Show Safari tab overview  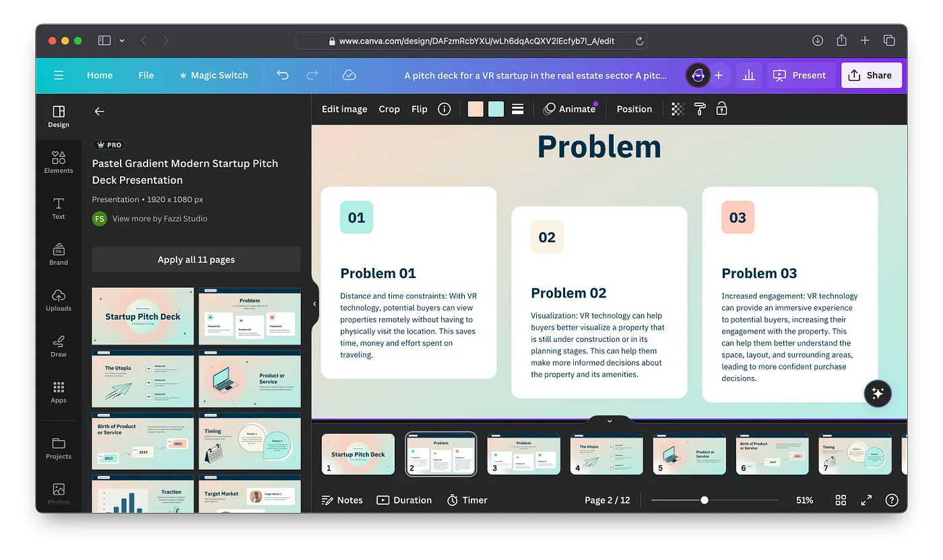point(889,40)
